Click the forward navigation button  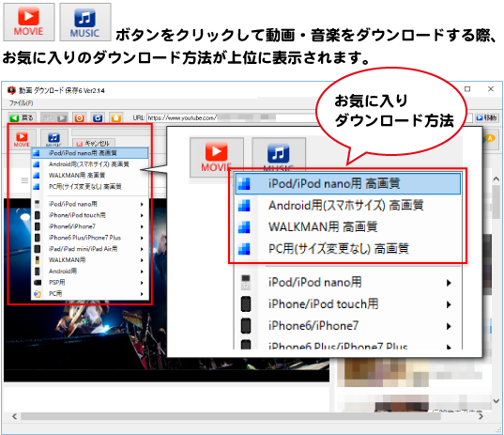pyautogui.click(x=54, y=117)
